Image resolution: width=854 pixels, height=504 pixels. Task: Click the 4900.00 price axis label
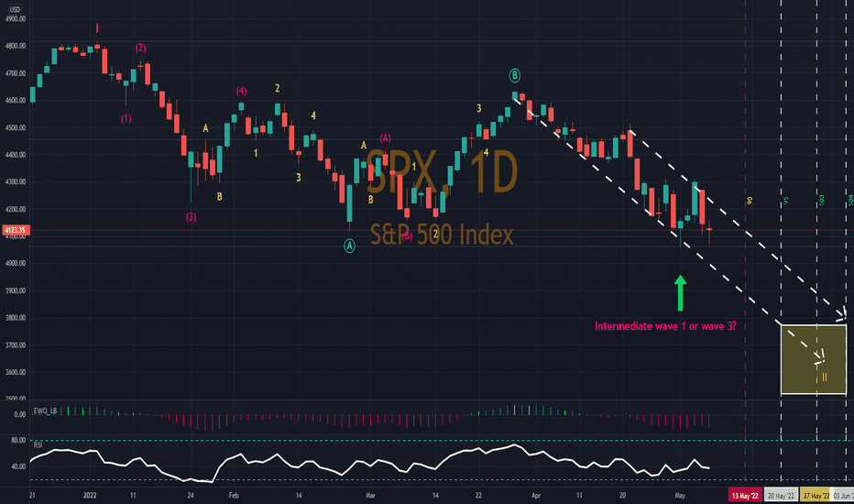click(x=16, y=19)
